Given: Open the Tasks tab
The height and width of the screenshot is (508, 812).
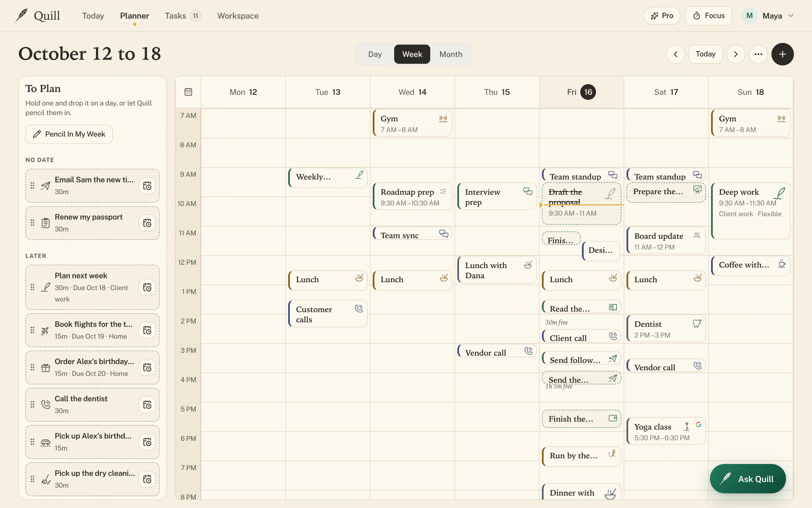Looking at the screenshot, I should point(182,16).
